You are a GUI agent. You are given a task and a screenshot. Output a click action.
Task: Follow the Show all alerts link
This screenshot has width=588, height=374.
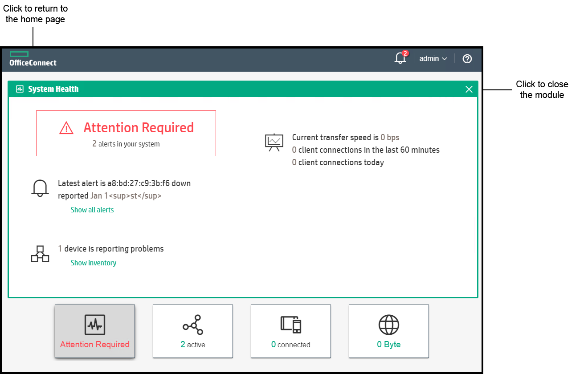pos(92,210)
